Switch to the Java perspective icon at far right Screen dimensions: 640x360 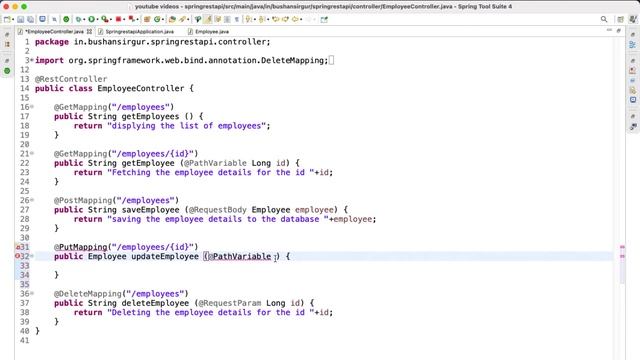tap(633, 19)
